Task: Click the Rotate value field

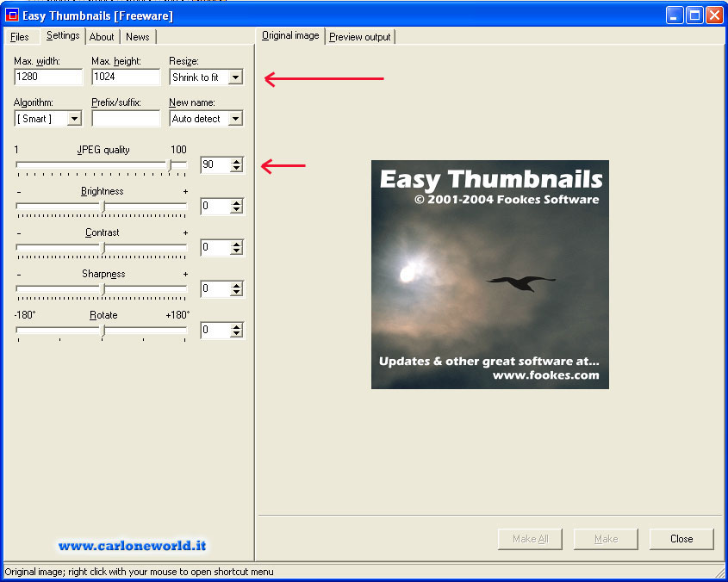Action: coord(215,330)
